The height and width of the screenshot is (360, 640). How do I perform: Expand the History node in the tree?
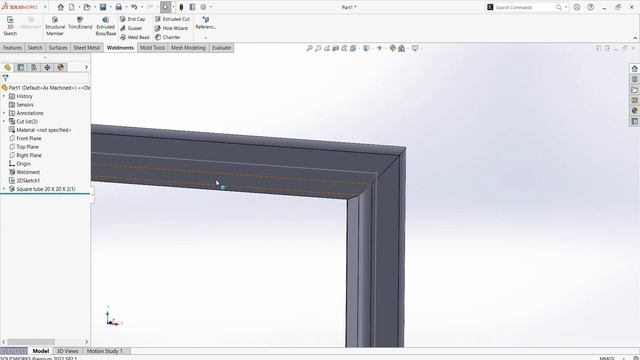click(x=4, y=96)
